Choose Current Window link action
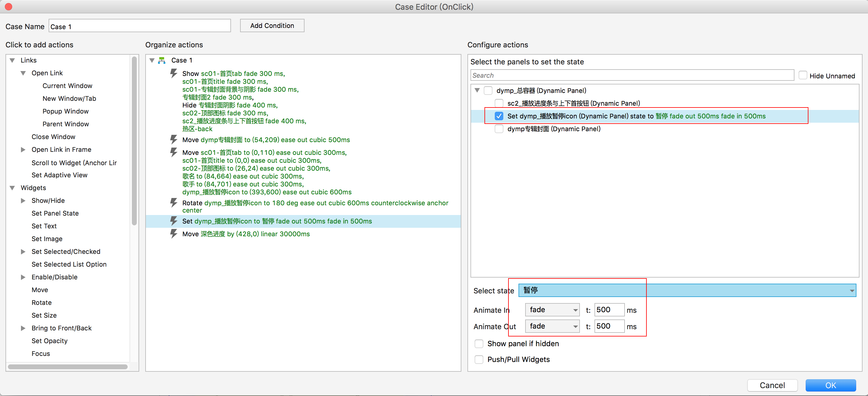This screenshot has height=396, width=868. (x=67, y=86)
